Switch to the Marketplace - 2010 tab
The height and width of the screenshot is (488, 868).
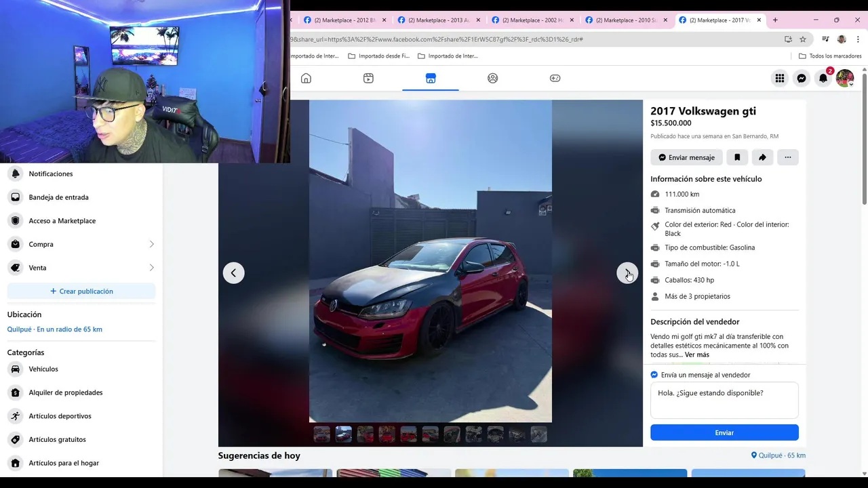(625, 20)
